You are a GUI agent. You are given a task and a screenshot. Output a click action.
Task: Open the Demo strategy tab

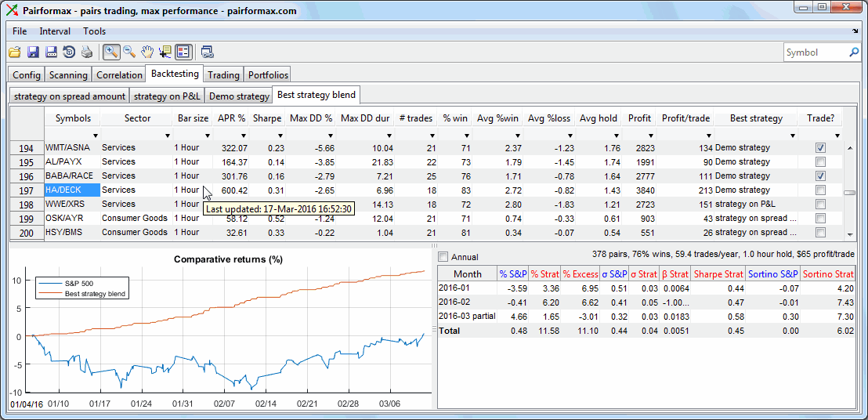(x=239, y=96)
